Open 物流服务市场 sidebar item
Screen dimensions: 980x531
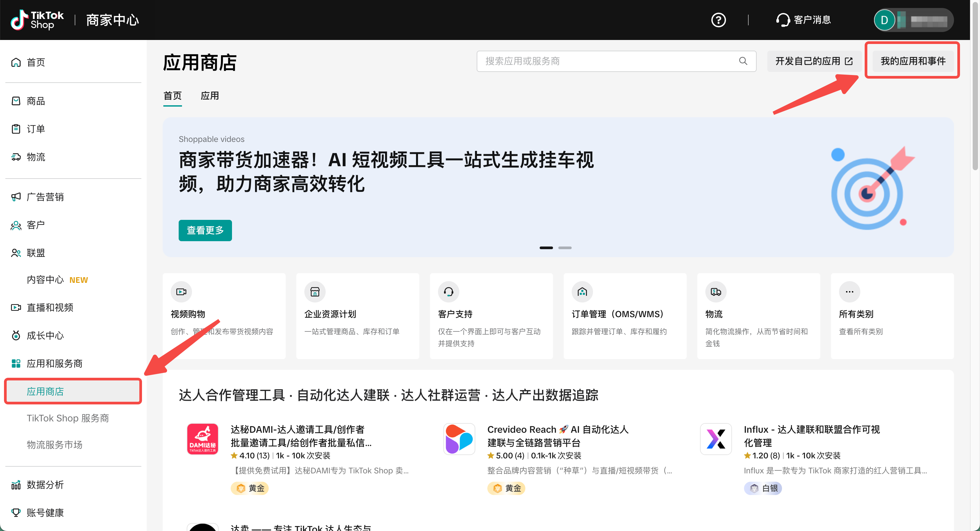pyautogui.click(x=54, y=445)
